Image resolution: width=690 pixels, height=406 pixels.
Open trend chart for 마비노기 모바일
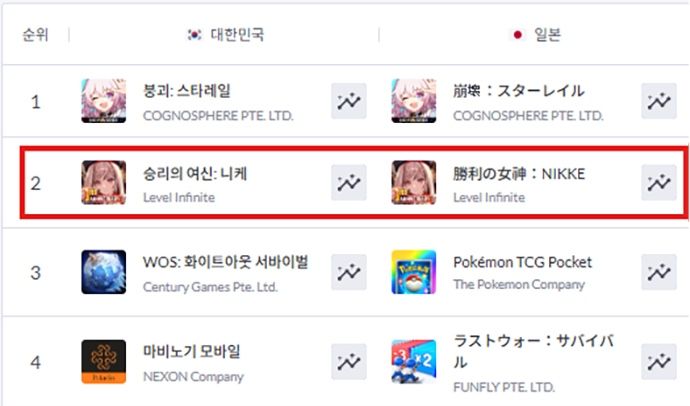coord(349,362)
